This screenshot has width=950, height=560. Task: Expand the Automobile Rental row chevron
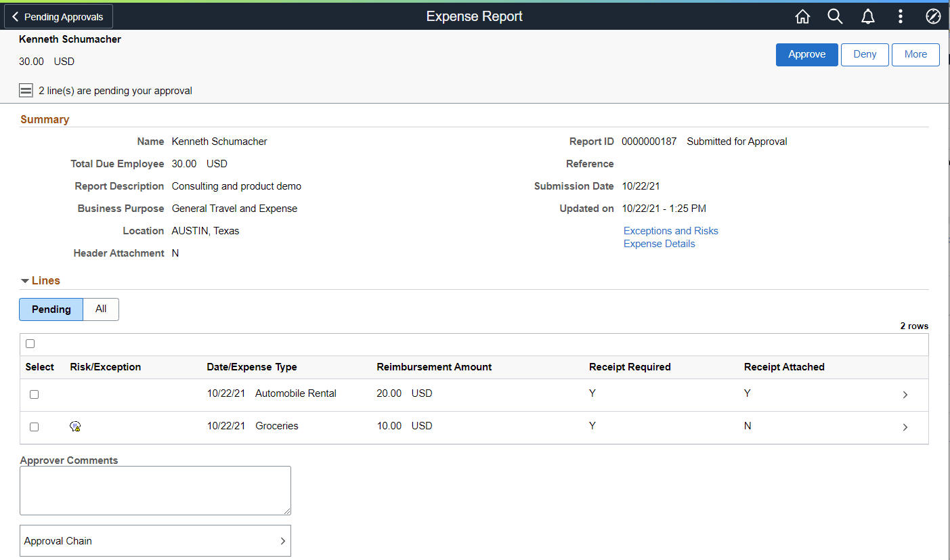coord(905,393)
